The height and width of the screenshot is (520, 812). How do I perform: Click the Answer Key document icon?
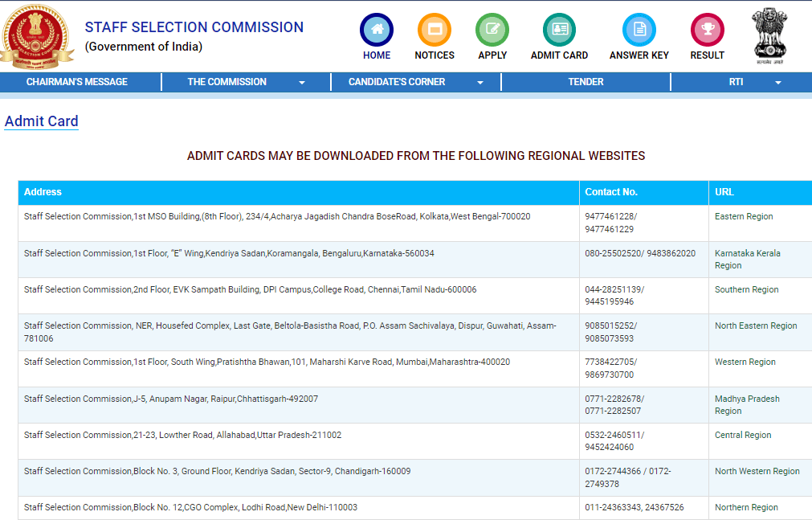point(639,30)
